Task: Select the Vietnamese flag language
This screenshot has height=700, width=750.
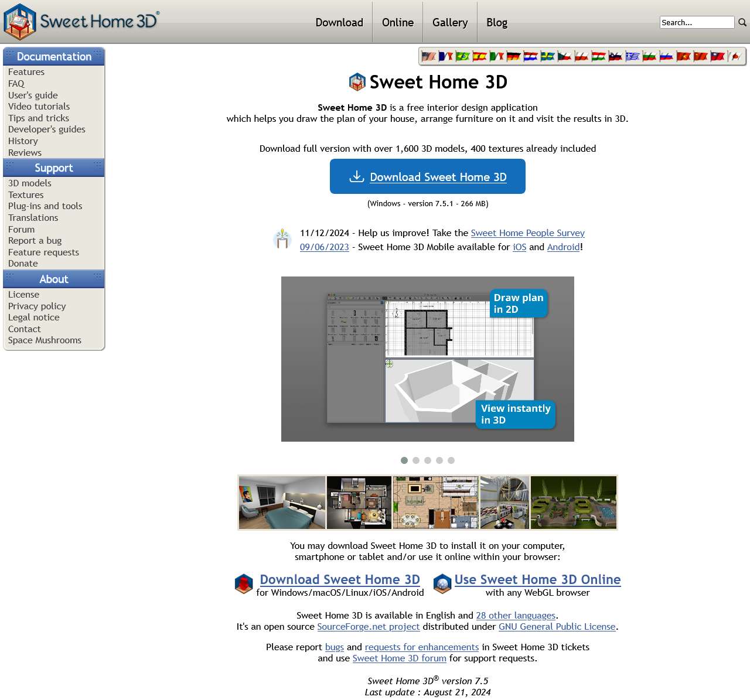Action: pyautogui.click(x=684, y=56)
